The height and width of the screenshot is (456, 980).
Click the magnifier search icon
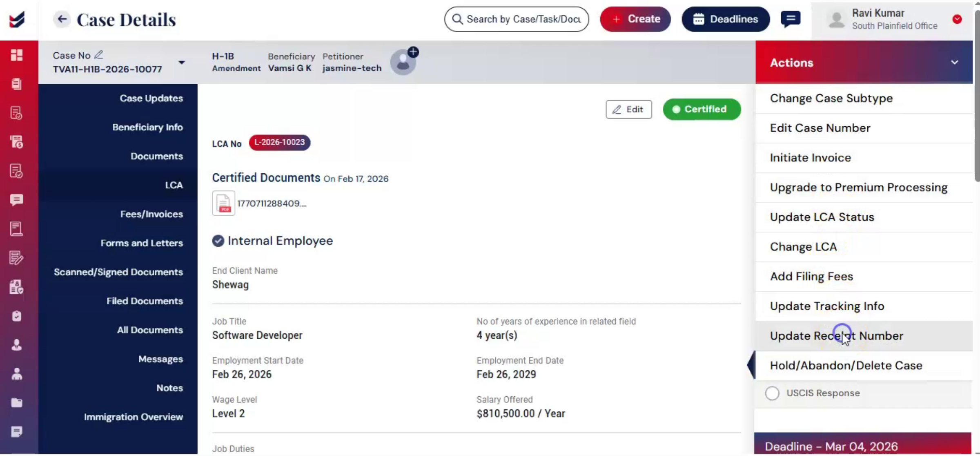point(457,19)
